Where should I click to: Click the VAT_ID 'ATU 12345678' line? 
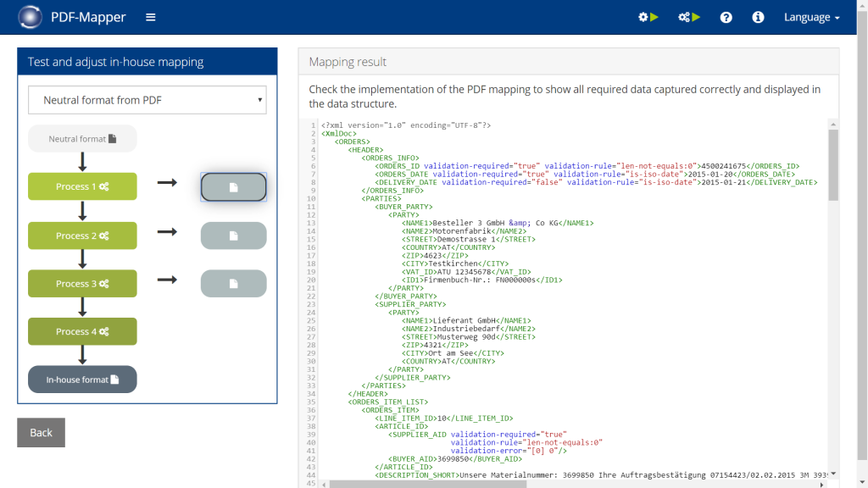click(x=466, y=272)
